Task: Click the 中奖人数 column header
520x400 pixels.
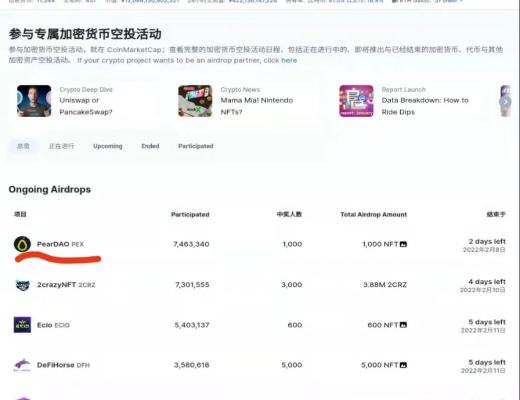Action: (289, 214)
